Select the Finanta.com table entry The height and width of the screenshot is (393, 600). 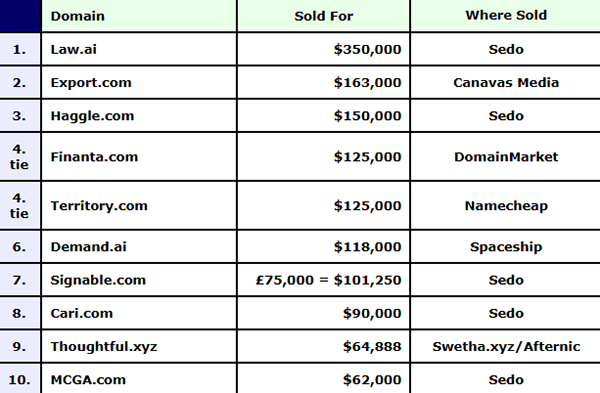(x=139, y=157)
